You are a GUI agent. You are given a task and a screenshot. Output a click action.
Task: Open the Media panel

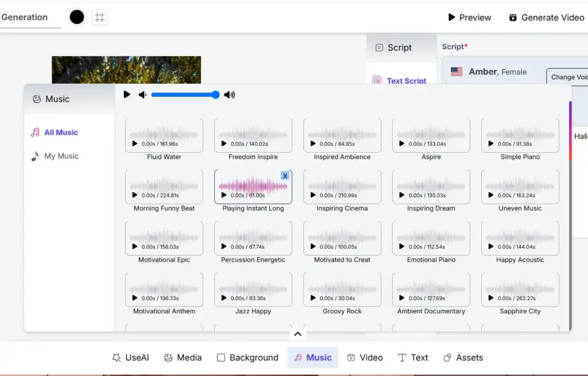[183, 357]
